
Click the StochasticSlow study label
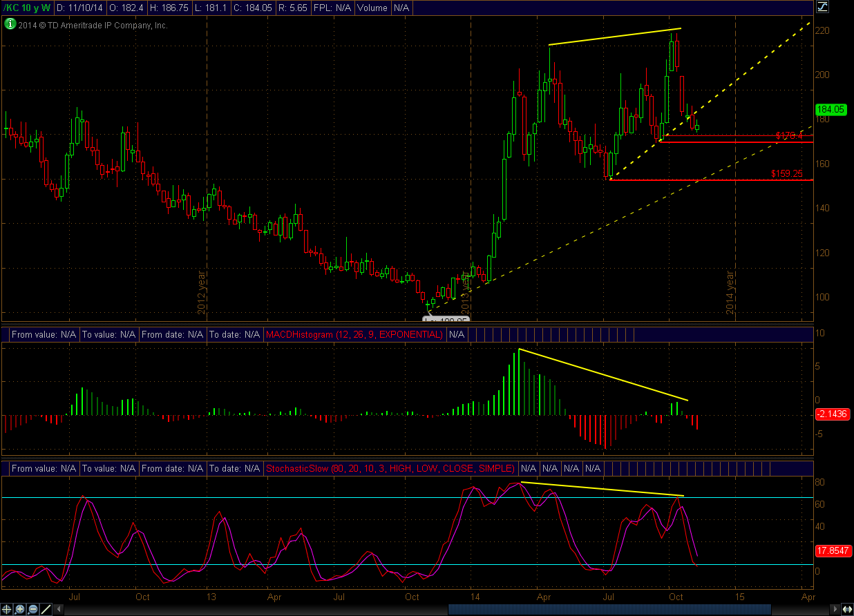pyautogui.click(x=390, y=468)
